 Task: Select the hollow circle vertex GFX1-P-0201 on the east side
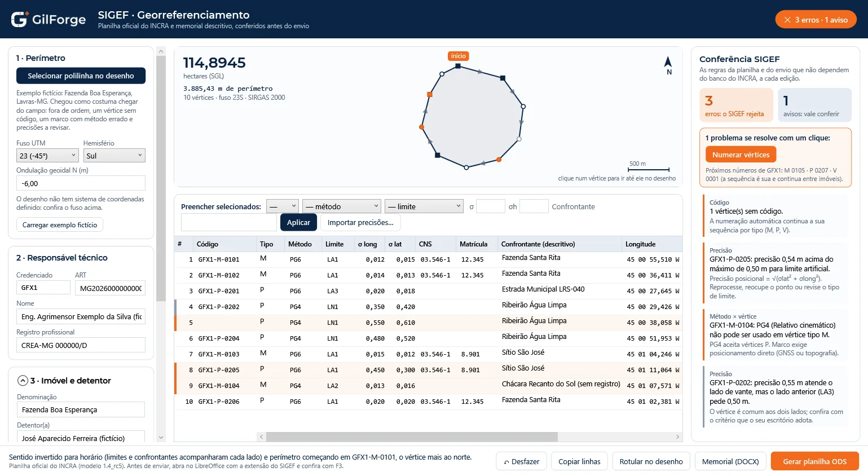[523, 106]
